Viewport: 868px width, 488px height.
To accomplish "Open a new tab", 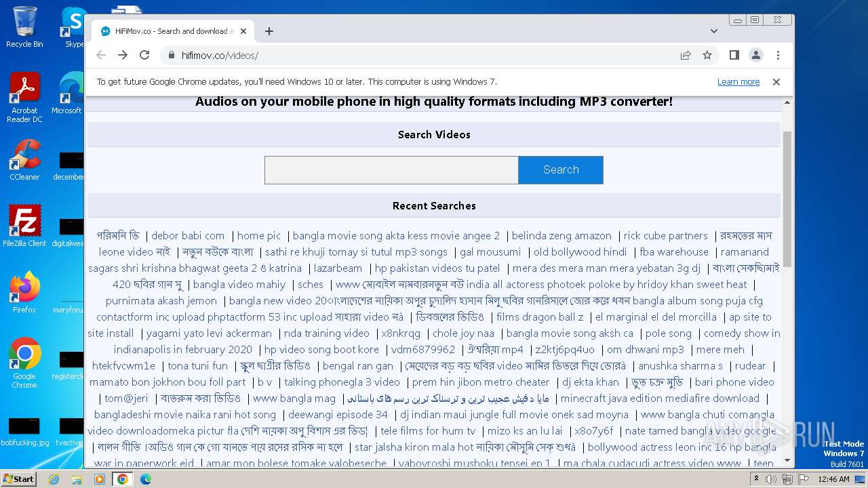I will click(269, 31).
